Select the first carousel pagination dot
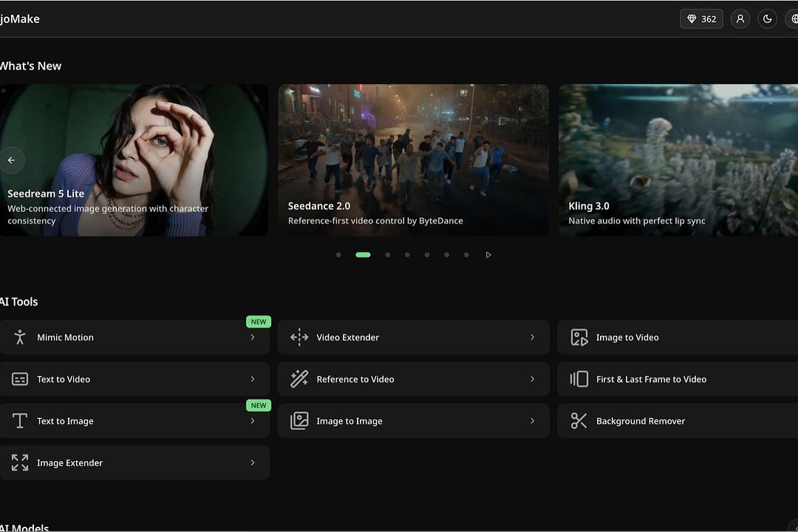798x532 pixels. pos(338,254)
